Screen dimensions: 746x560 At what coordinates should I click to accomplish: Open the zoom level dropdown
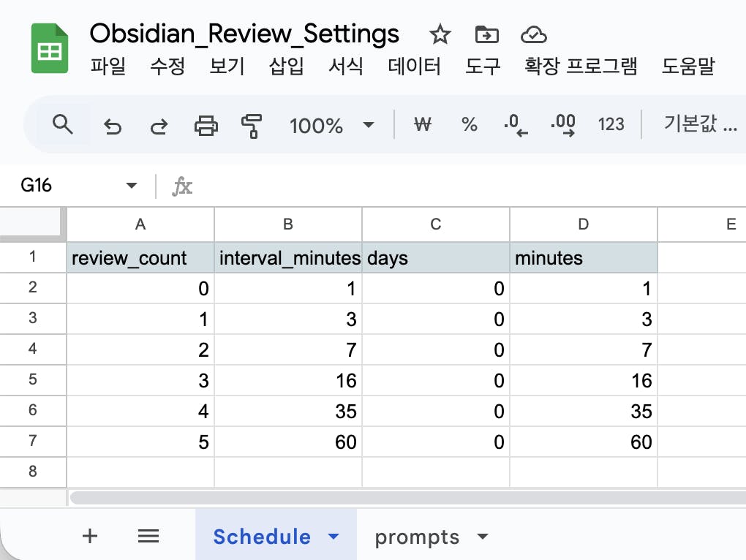click(x=369, y=125)
